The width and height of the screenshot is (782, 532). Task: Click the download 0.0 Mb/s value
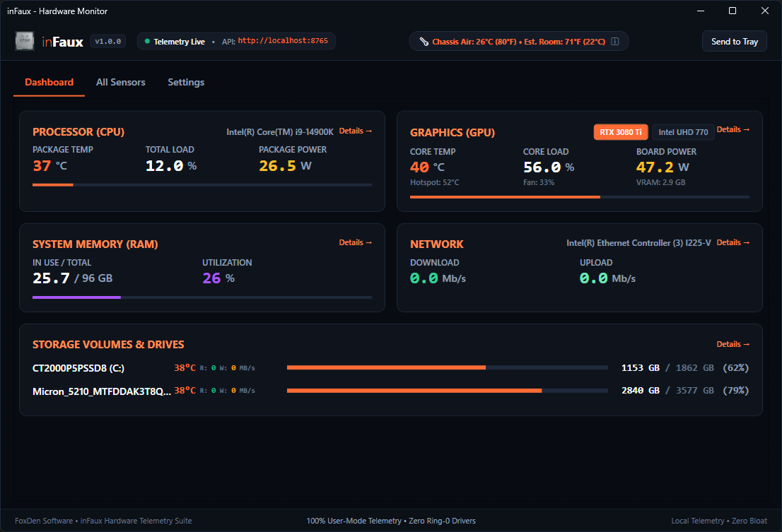(x=438, y=278)
